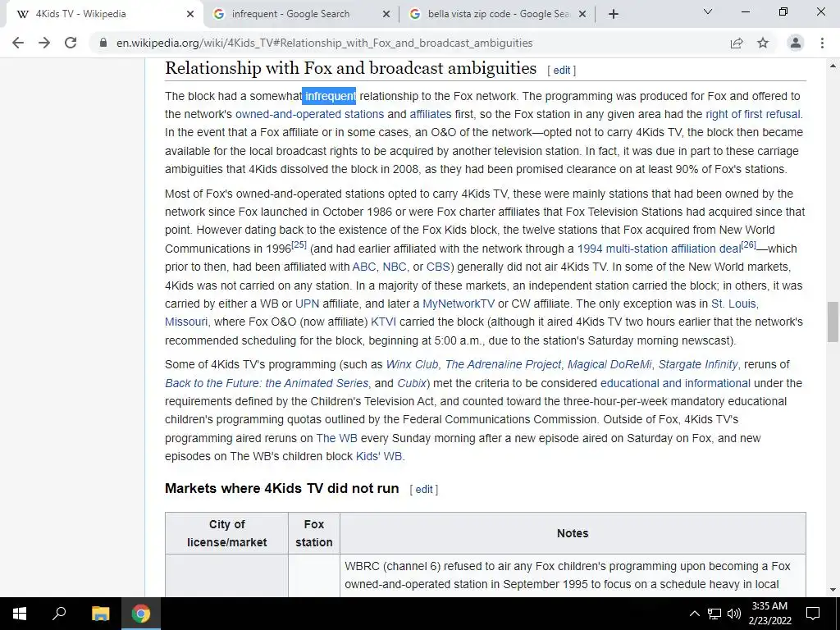Open the Kids' WB link
This screenshot has width=840, height=630.
click(x=379, y=456)
